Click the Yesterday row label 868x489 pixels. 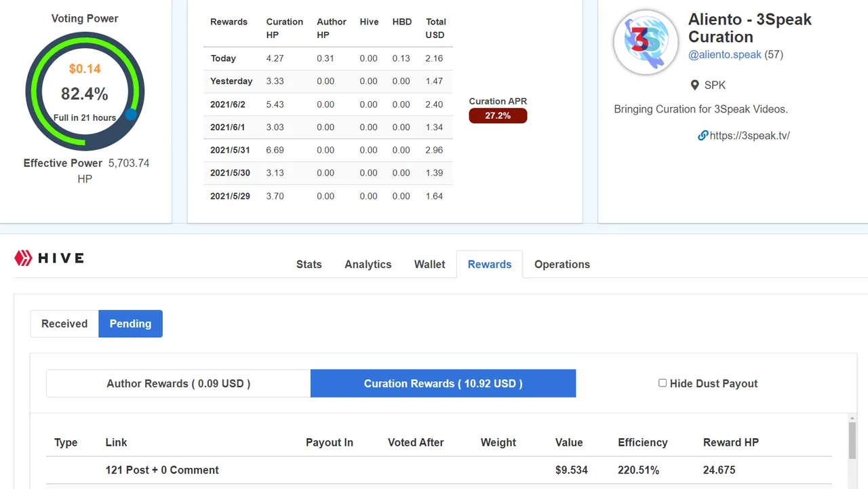(231, 81)
